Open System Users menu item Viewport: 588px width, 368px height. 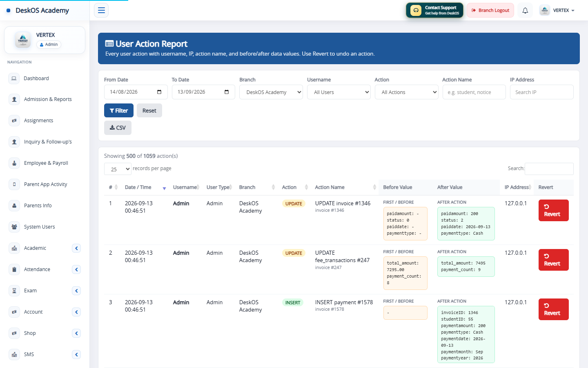pyautogui.click(x=39, y=227)
